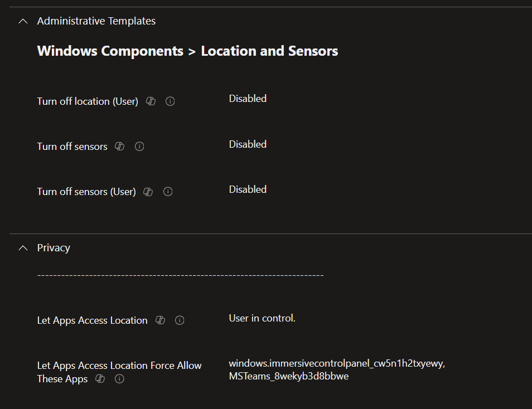The width and height of the screenshot is (532, 409).
Task: Click Copilot icon beside Let Apps Access Location
Action: pyautogui.click(x=160, y=320)
